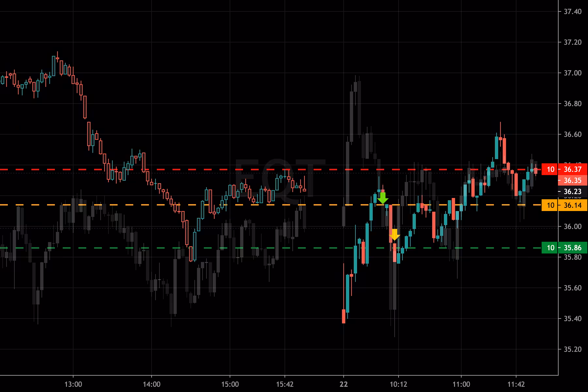Click the 35.20 price axis label

[x=572, y=350]
